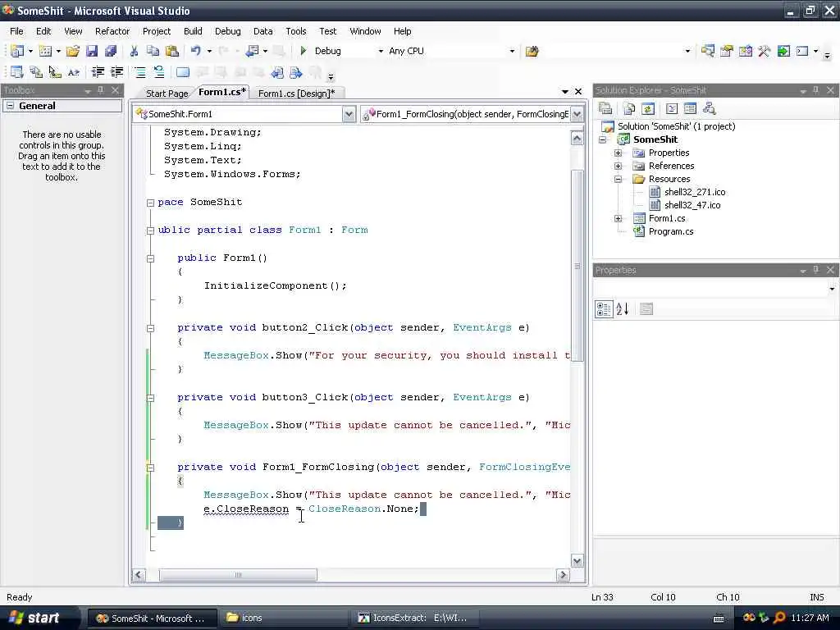840x630 pixels.
Task: Open the Build menu
Action: (x=193, y=31)
